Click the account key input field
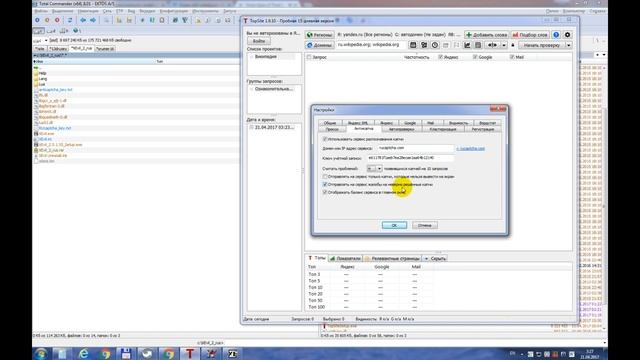 click(410, 158)
